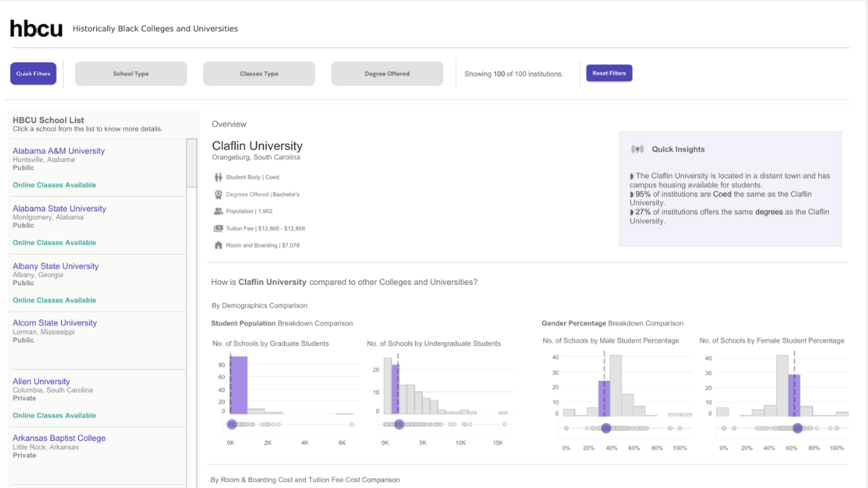Screen dimensions: 868x488
Task: Click the Male Student Percentage slider handle
Action: tap(606, 428)
